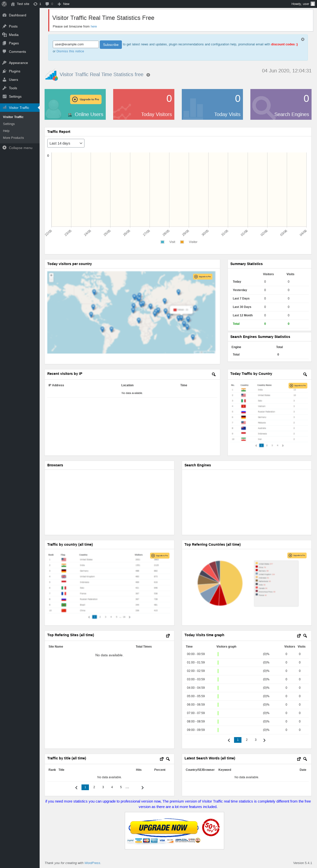
Task: Click Upgrade to Pro on Online Users card
Action: 86,99
